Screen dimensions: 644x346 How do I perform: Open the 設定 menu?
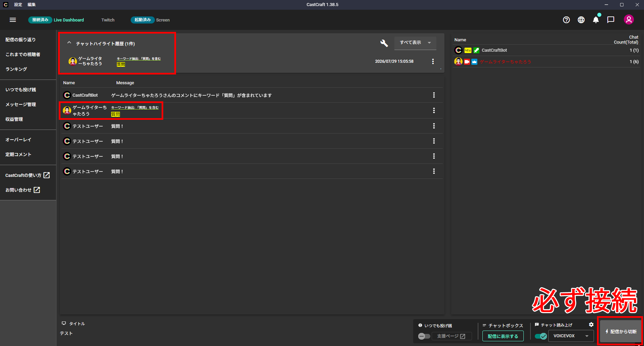tap(18, 5)
